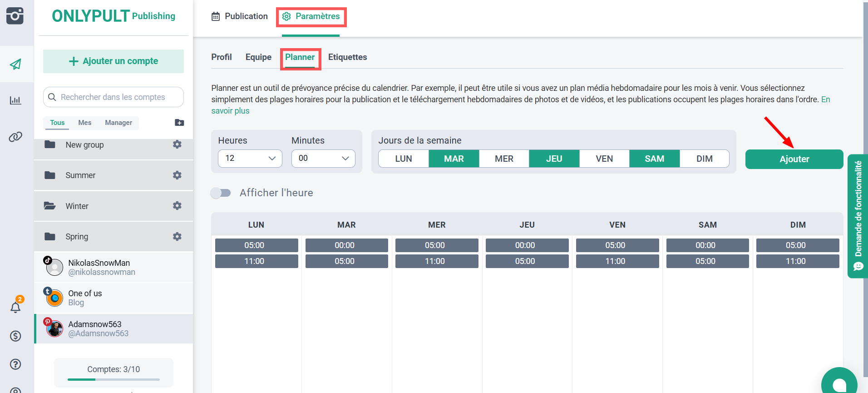Click the help question mark icon
The width and height of the screenshot is (868, 393).
coord(15,364)
